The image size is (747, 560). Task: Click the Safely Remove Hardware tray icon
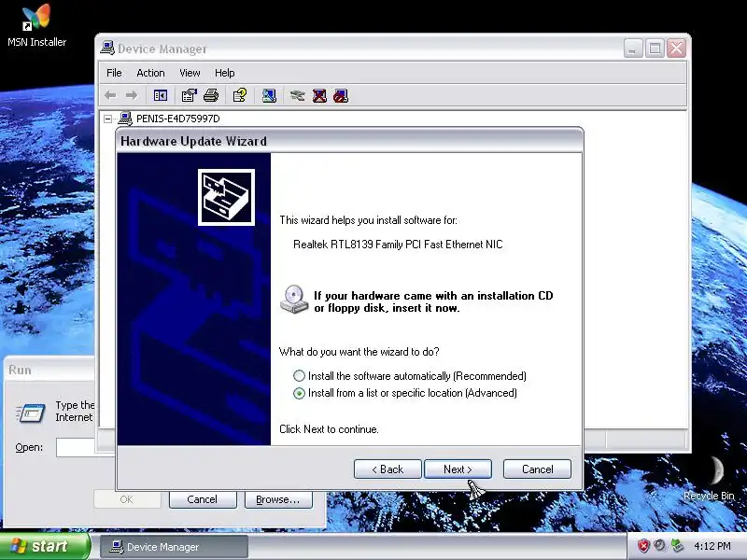coord(676,546)
